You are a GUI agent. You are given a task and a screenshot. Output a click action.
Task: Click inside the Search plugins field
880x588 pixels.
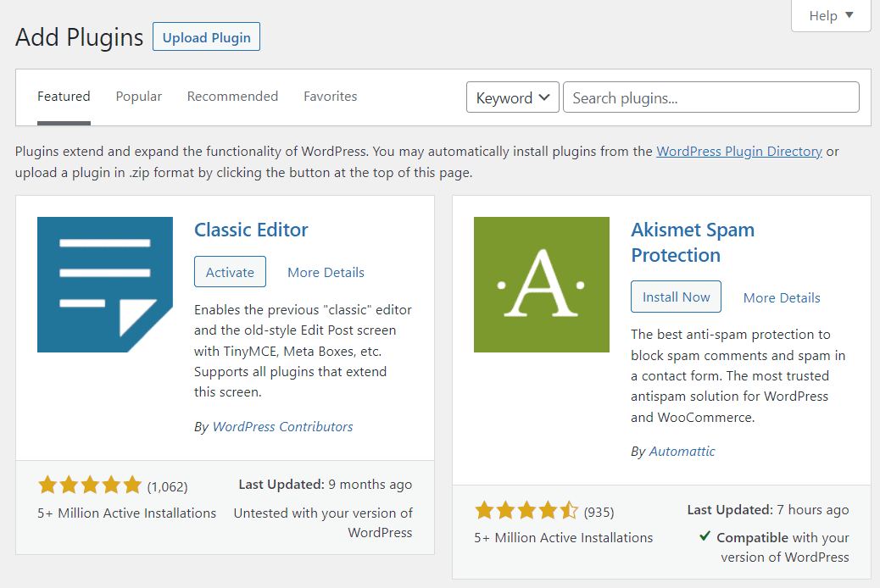click(x=710, y=97)
